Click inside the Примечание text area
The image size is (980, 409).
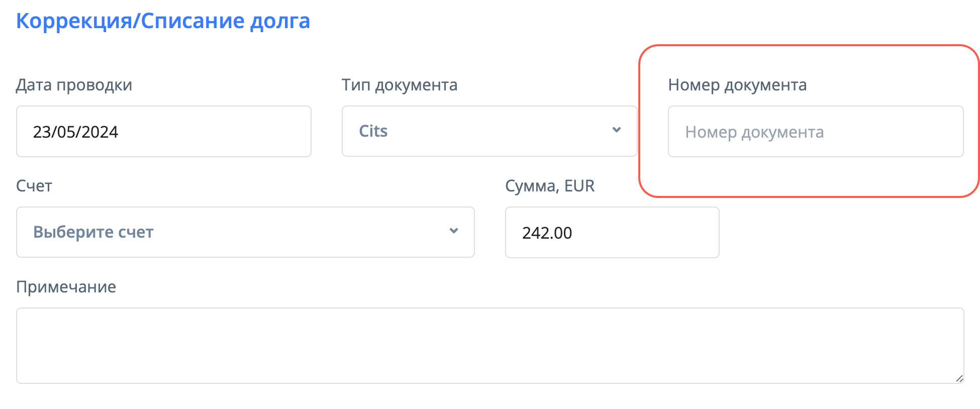[x=490, y=346]
